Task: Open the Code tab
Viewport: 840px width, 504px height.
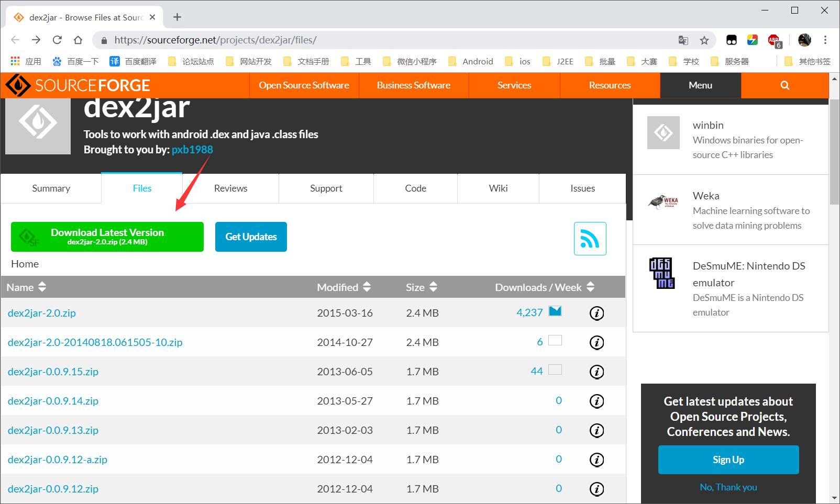Action: (415, 188)
